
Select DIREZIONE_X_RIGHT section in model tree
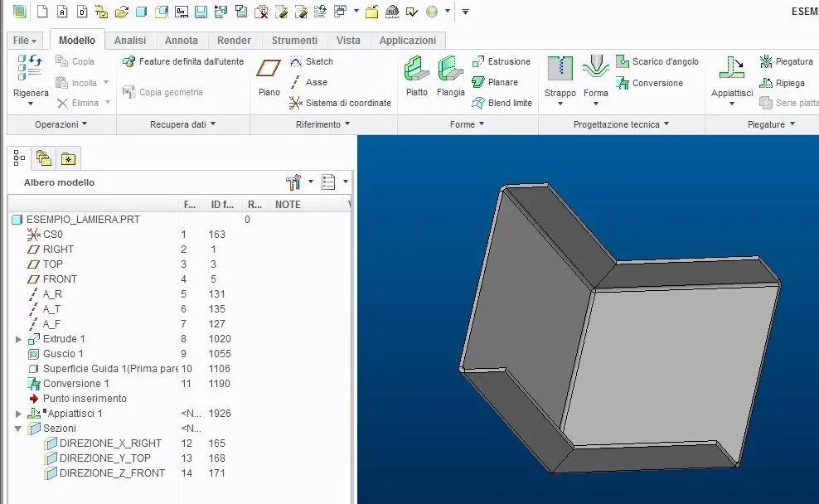tap(110, 443)
